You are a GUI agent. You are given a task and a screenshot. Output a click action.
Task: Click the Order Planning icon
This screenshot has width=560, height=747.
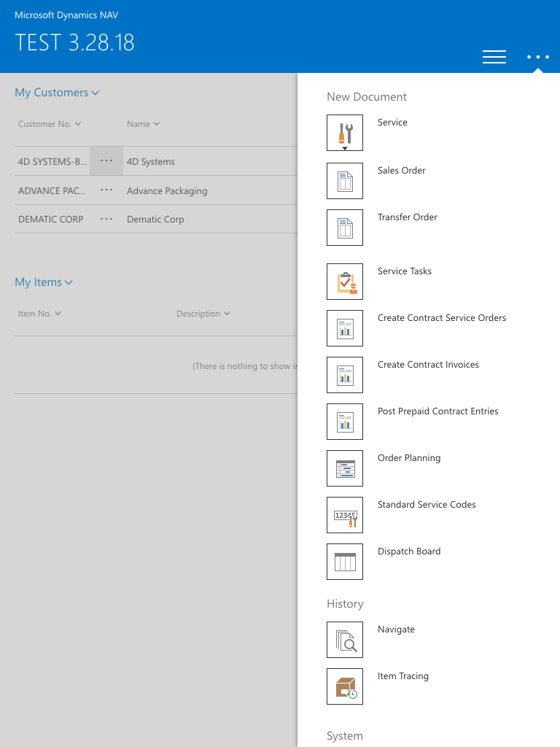pos(345,468)
